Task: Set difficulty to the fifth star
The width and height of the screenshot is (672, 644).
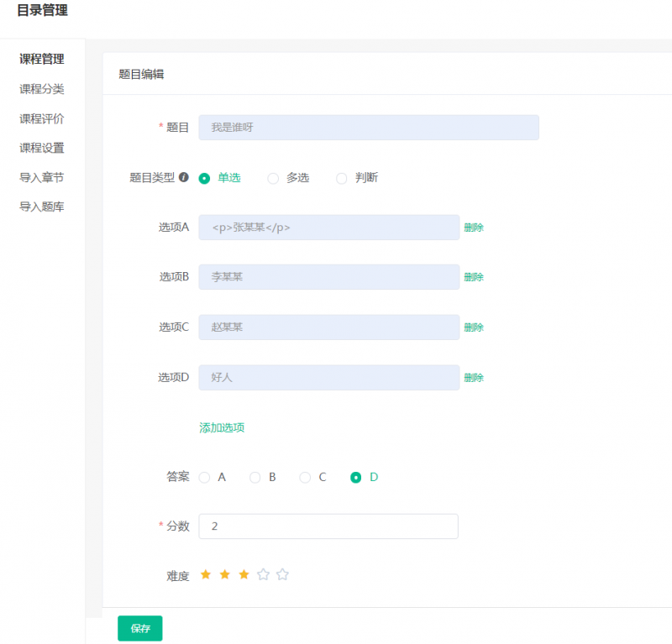Action: 283,574
